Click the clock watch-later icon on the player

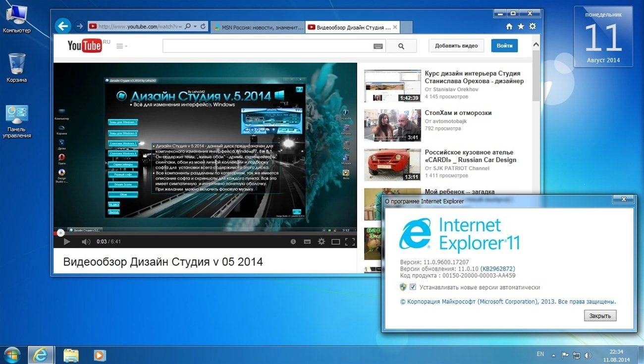click(293, 242)
